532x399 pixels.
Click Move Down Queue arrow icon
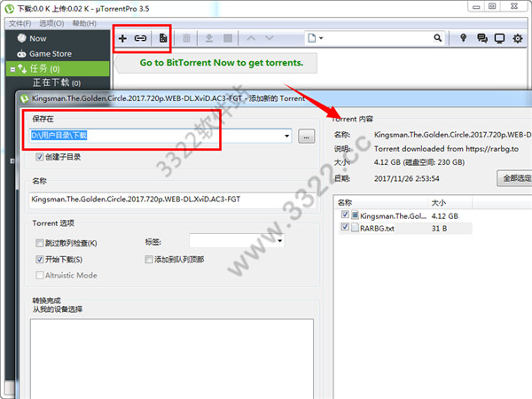[x=269, y=38]
